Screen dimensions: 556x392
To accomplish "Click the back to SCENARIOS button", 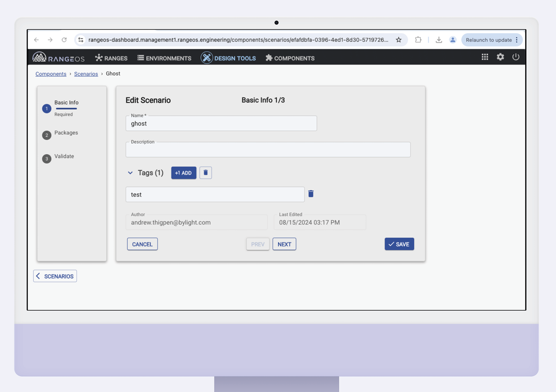I will click(55, 276).
